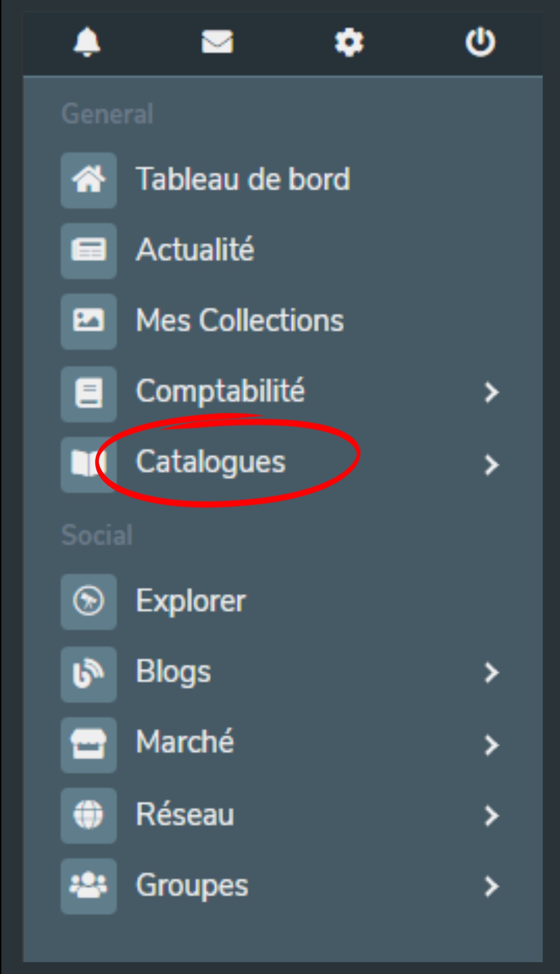Click the ledger icon beside Comptabilité
This screenshot has width=560, height=974.
click(89, 394)
